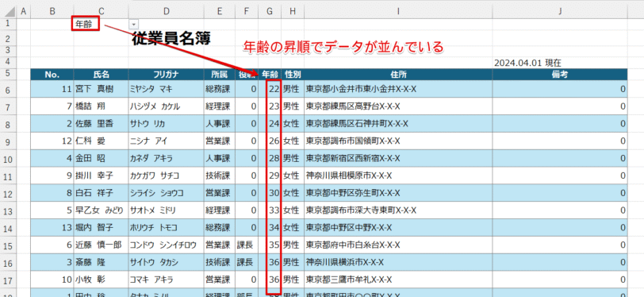Select name cell 堀内 智子

pyautogui.click(x=101, y=228)
